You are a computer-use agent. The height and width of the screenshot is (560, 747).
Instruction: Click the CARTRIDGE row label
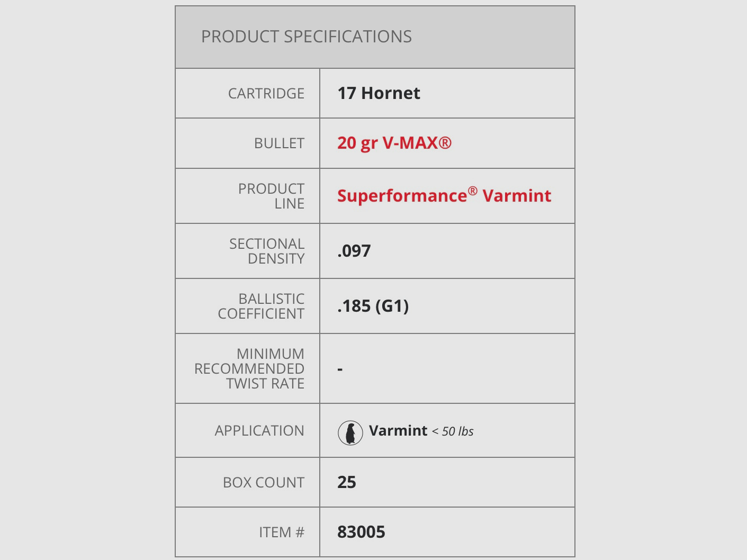266,94
